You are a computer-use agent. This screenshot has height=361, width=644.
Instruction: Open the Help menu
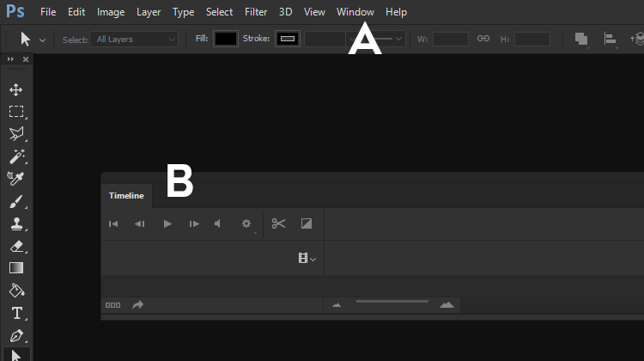[397, 12]
